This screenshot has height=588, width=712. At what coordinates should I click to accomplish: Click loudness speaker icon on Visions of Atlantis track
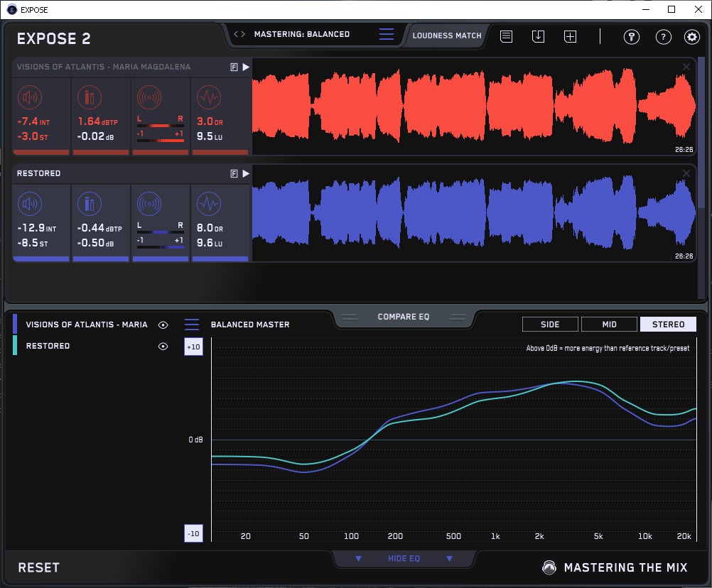30,97
